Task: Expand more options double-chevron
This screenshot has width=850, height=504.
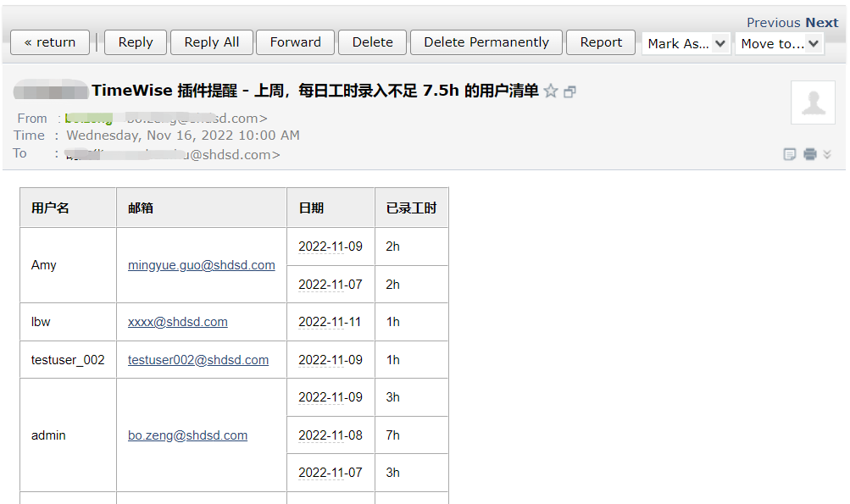Action: 828,154
